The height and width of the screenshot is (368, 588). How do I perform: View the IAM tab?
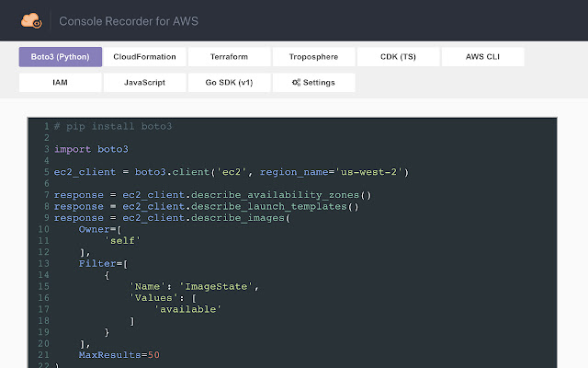pos(60,83)
